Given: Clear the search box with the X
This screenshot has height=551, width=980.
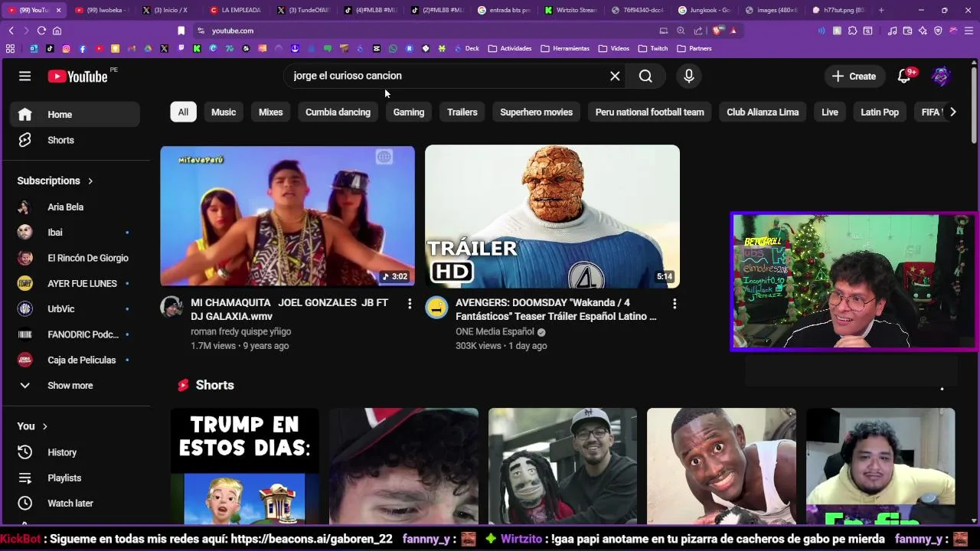Looking at the screenshot, I should coord(615,76).
